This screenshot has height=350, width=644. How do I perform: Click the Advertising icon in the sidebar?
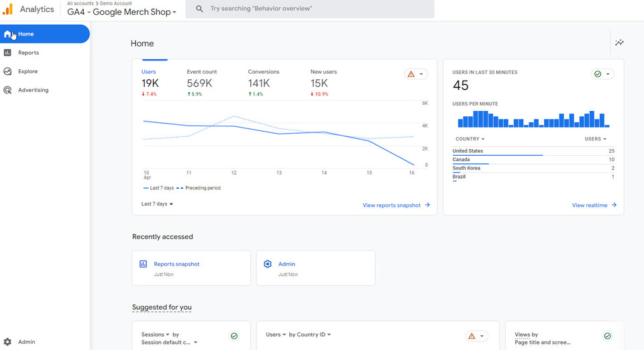[x=8, y=90]
